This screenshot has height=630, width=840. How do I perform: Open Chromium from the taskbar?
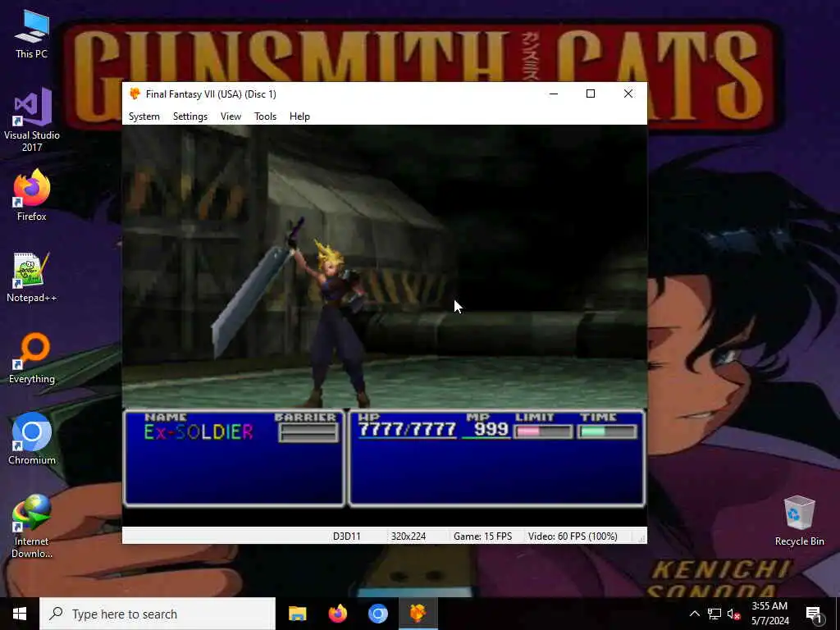(377, 614)
